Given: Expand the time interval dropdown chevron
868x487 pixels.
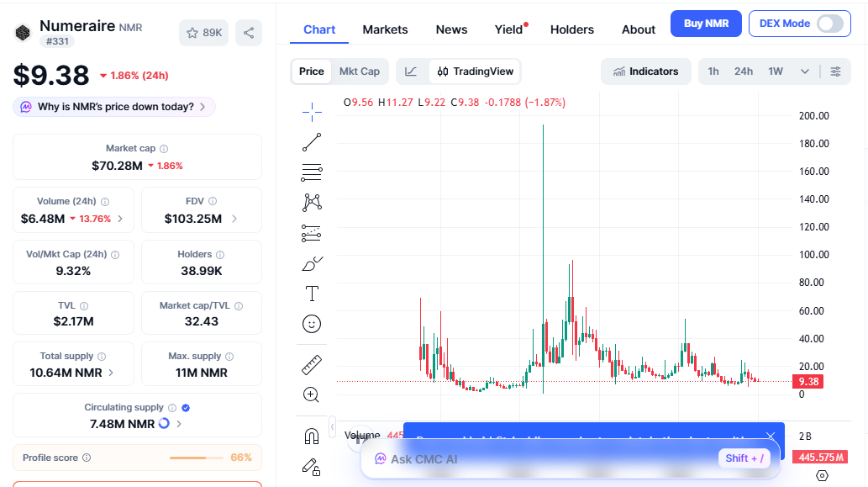Looking at the screenshot, I should click(805, 71).
